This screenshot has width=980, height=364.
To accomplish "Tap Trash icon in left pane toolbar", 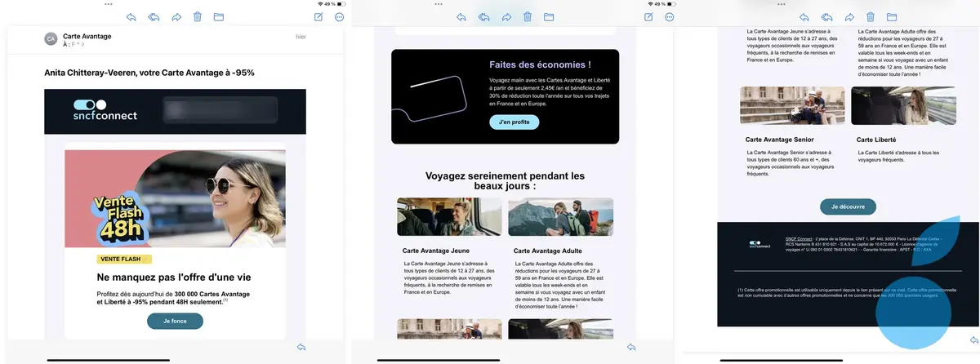I will 198,16.
